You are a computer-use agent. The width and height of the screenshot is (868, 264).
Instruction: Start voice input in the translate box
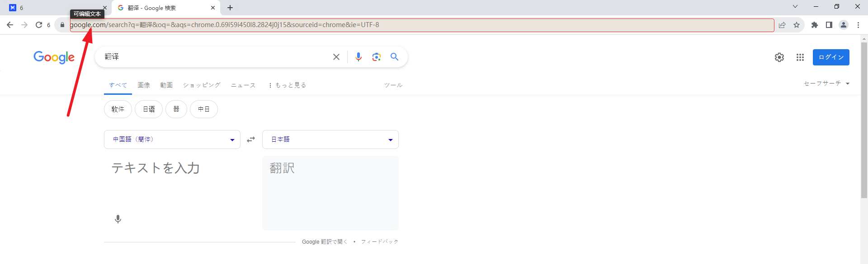(118, 219)
